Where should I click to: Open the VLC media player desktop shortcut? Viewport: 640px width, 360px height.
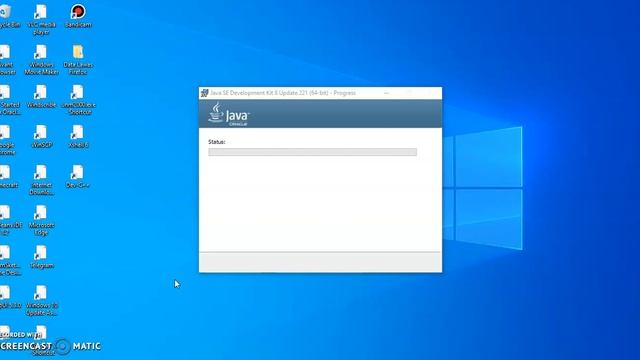(x=41, y=19)
